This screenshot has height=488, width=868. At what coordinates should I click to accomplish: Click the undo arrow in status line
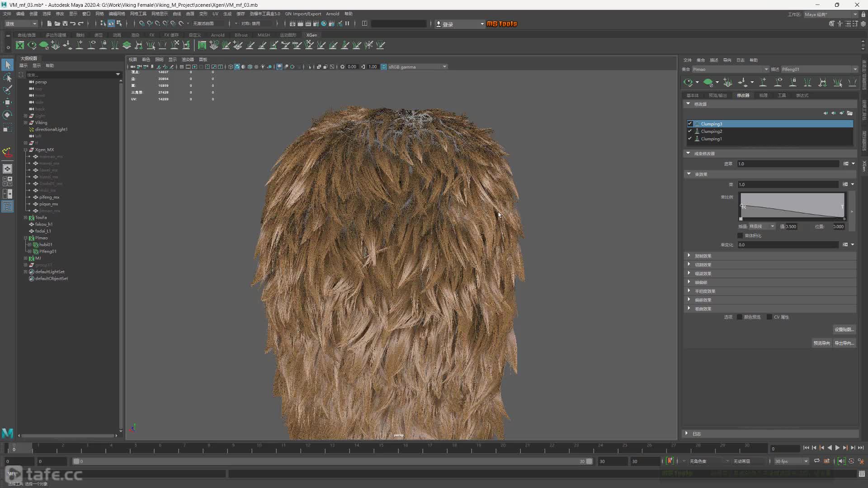pos(73,23)
